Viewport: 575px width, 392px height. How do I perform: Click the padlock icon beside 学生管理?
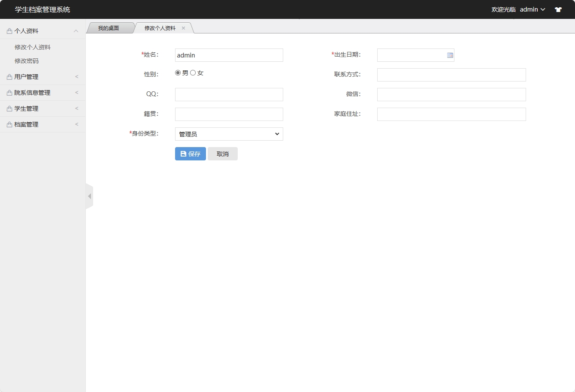(x=9, y=108)
